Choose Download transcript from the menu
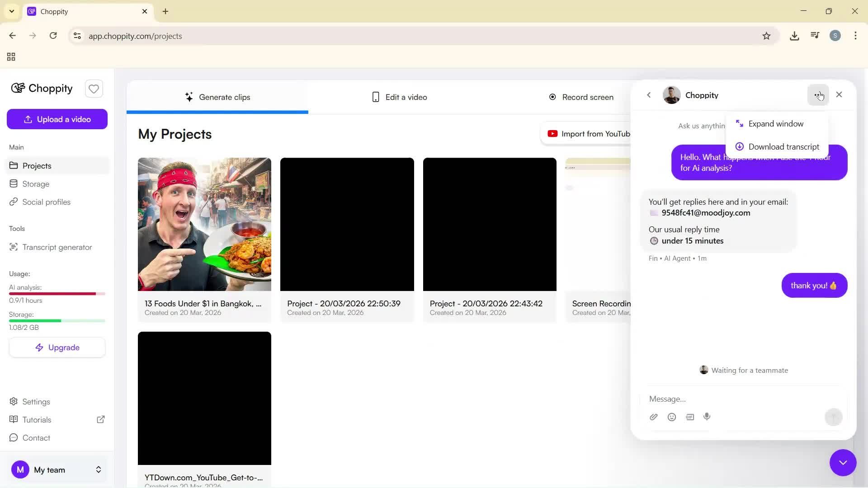This screenshot has height=488, width=868. coord(783,146)
